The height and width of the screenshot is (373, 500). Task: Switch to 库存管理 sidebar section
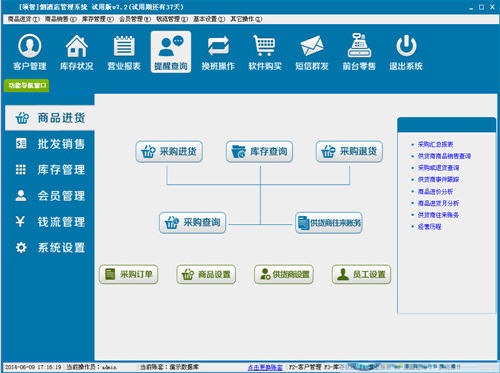50,170
